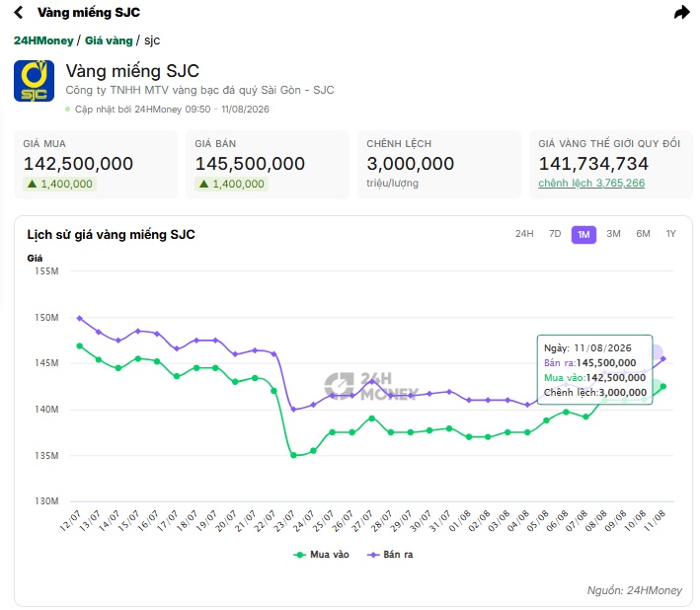Click the company name subtitle text
700x610 pixels.
pos(199,90)
